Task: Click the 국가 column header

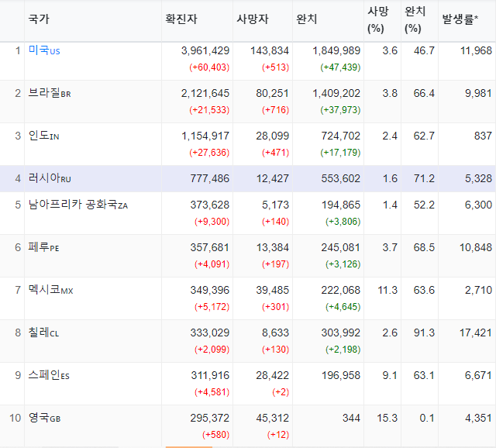Action: (39, 19)
